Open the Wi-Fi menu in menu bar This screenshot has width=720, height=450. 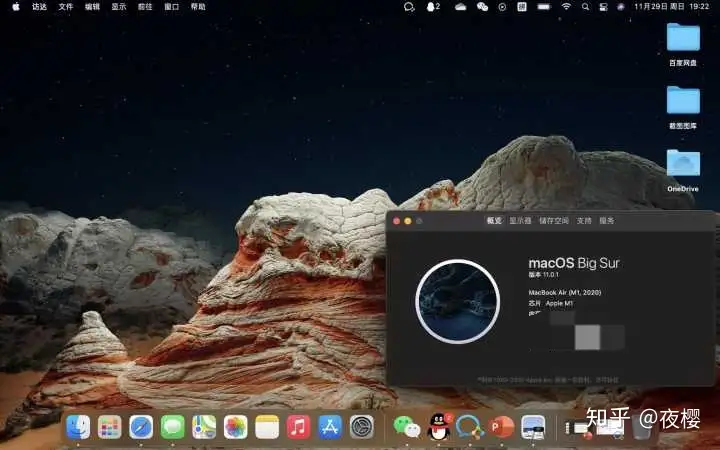coord(566,6)
